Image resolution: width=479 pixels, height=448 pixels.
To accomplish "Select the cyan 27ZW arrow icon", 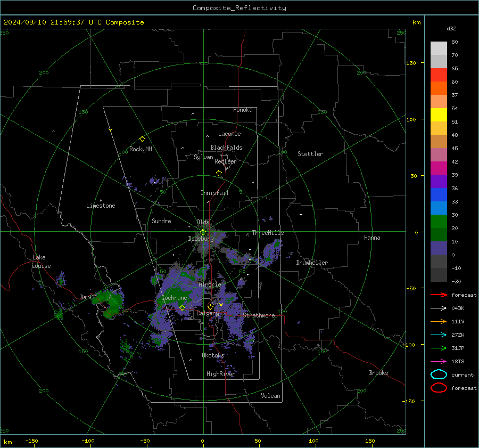I will coord(439,335).
